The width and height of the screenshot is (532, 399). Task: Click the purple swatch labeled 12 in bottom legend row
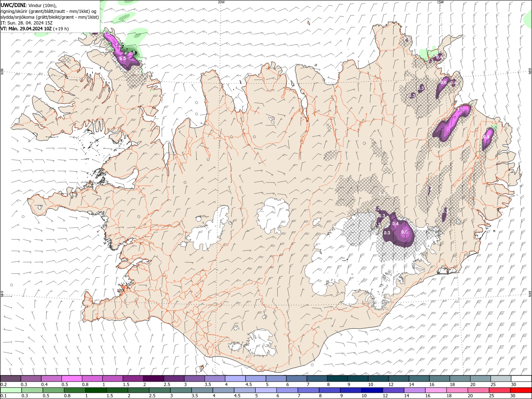point(393,390)
